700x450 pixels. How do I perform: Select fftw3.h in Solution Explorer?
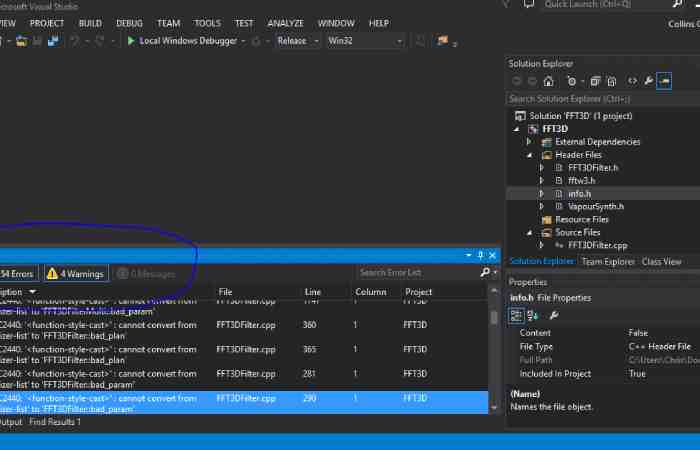581,181
